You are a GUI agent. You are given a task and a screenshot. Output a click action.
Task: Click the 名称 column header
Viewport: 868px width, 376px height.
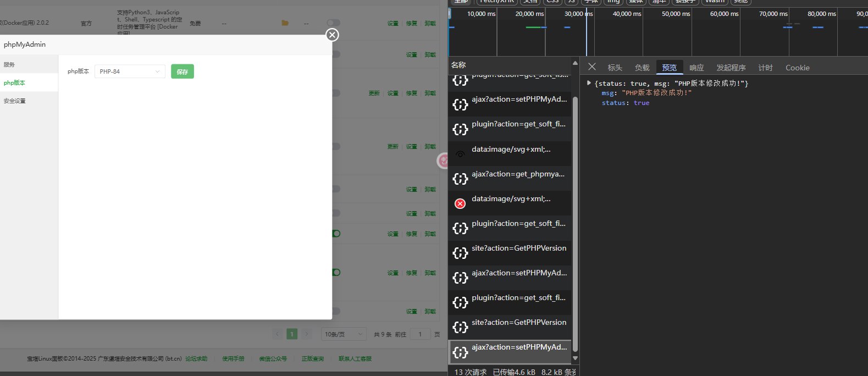coord(458,65)
